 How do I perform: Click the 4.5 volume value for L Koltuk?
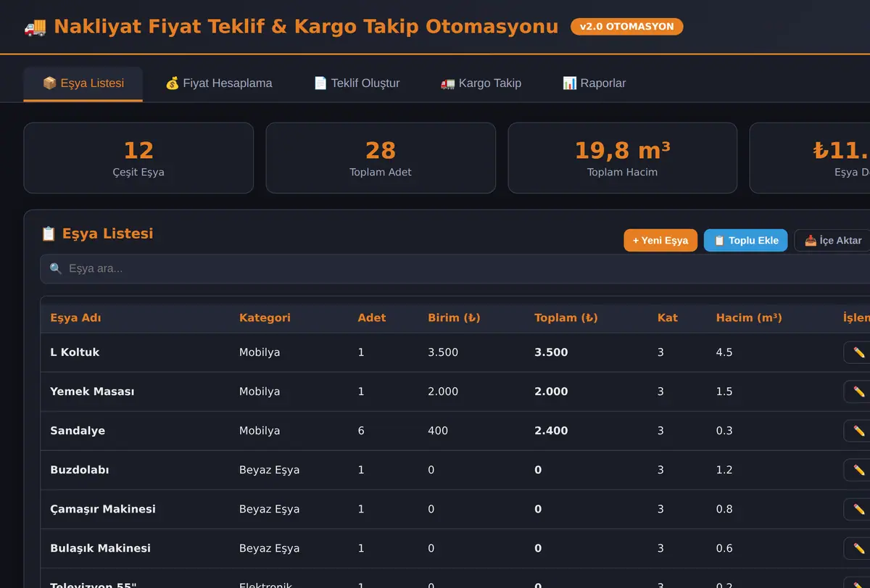pos(724,352)
